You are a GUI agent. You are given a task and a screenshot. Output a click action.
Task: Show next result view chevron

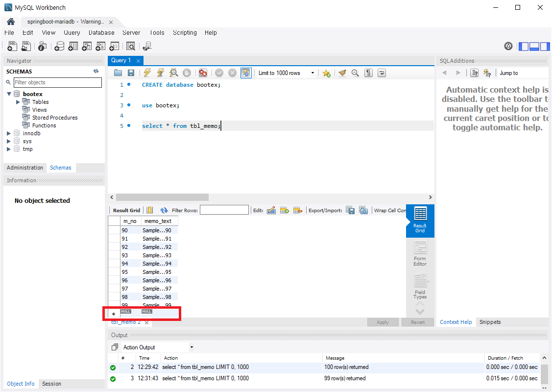(x=420, y=311)
